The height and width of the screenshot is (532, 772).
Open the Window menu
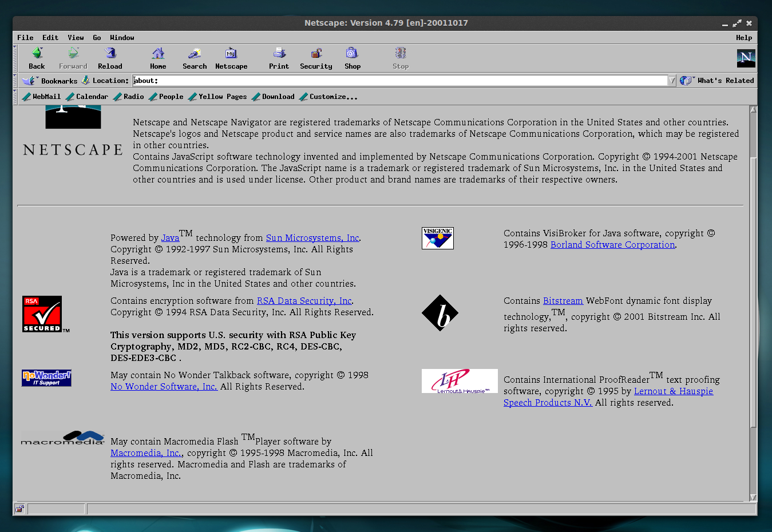pyautogui.click(x=122, y=37)
